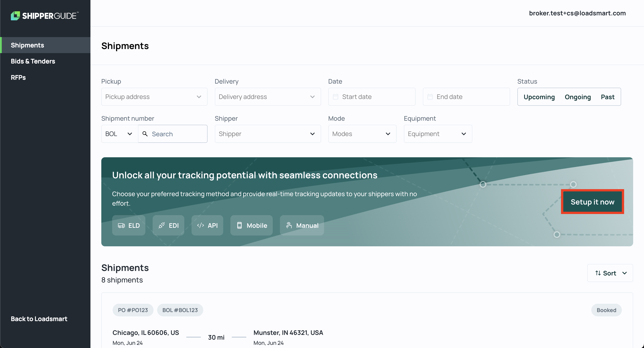Click the API tracking option icon

click(200, 225)
